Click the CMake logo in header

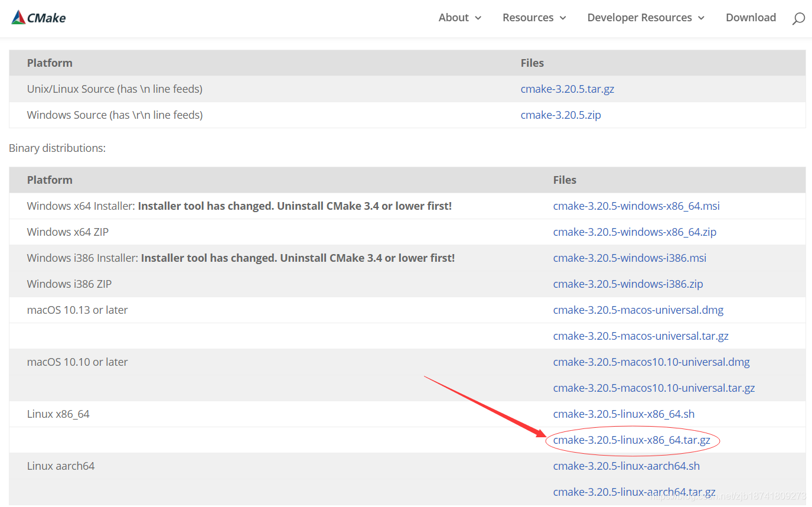[x=38, y=18]
